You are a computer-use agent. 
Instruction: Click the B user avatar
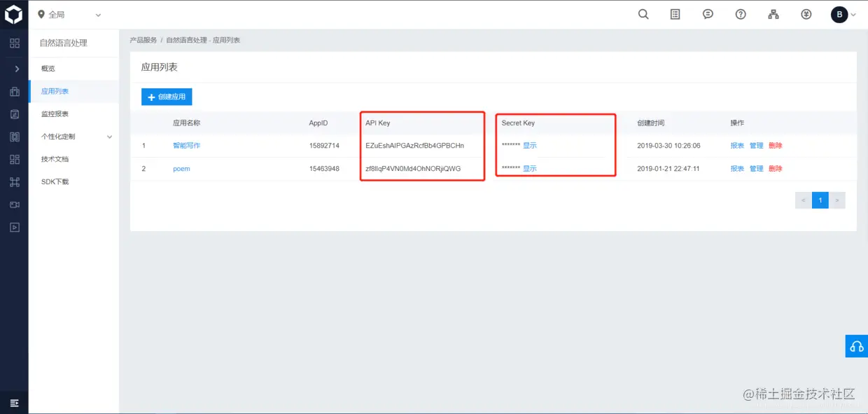click(839, 14)
